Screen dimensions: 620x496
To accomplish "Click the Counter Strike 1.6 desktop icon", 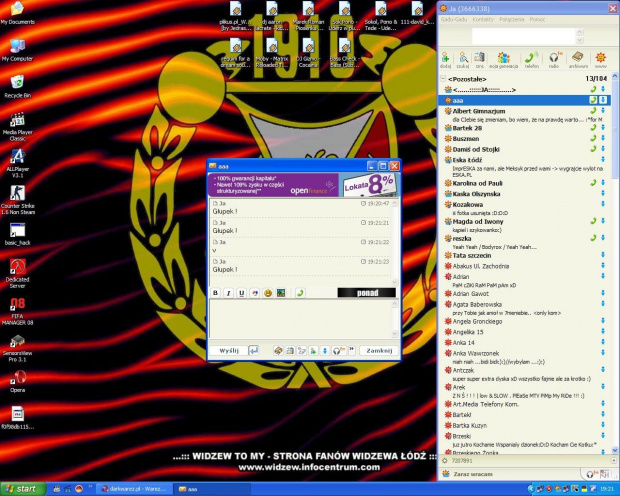I will point(17,201).
